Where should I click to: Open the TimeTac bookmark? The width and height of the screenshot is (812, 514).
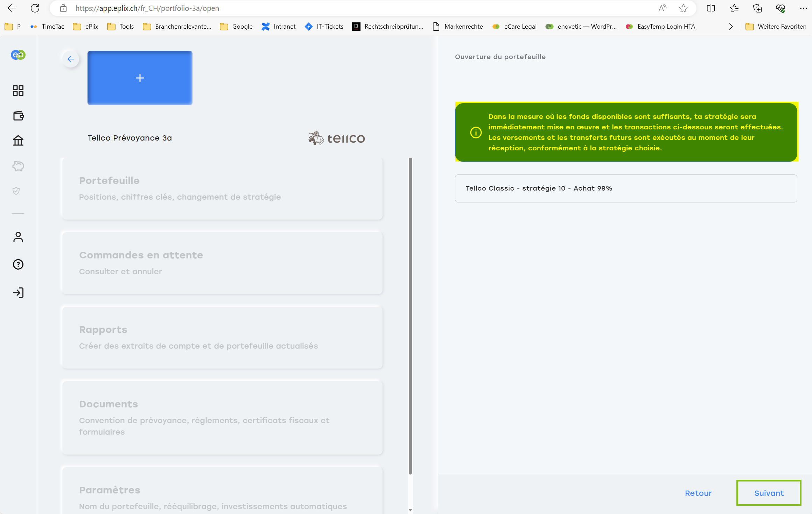[x=47, y=27]
